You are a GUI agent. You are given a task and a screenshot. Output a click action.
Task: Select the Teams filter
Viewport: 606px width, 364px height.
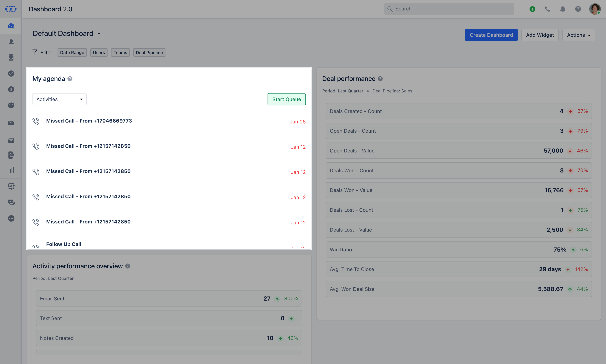click(x=120, y=52)
